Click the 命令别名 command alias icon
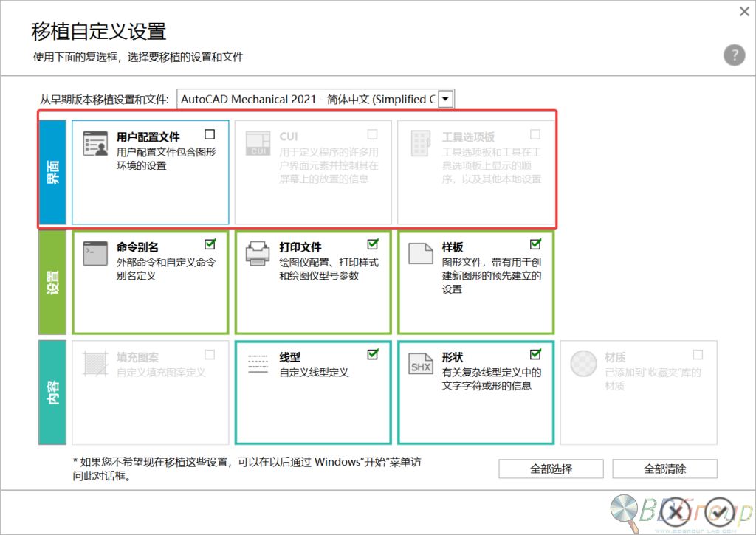This screenshot has height=535, width=756. point(97,252)
